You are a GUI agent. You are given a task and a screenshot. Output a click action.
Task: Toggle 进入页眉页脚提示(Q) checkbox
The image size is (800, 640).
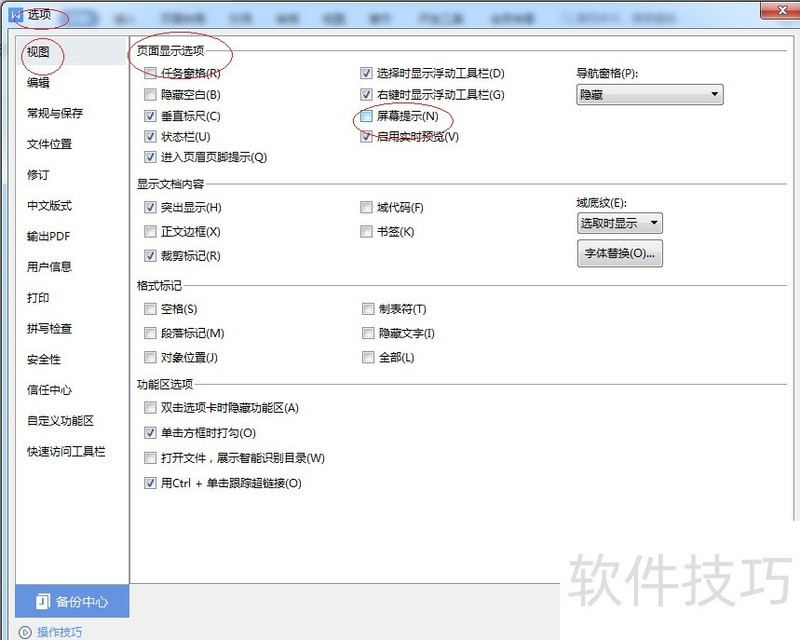point(150,157)
